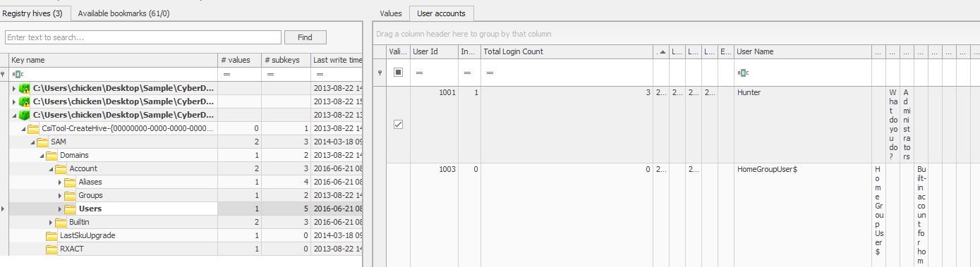
Task: Sort by the Last write time column header
Action: pyautogui.click(x=336, y=61)
